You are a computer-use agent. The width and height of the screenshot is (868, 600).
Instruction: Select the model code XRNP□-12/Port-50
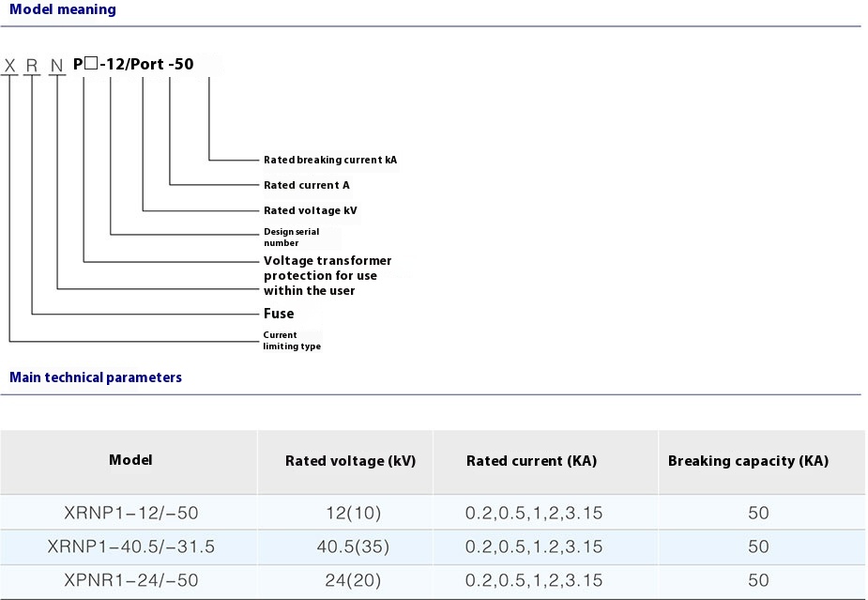click(99, 65)
